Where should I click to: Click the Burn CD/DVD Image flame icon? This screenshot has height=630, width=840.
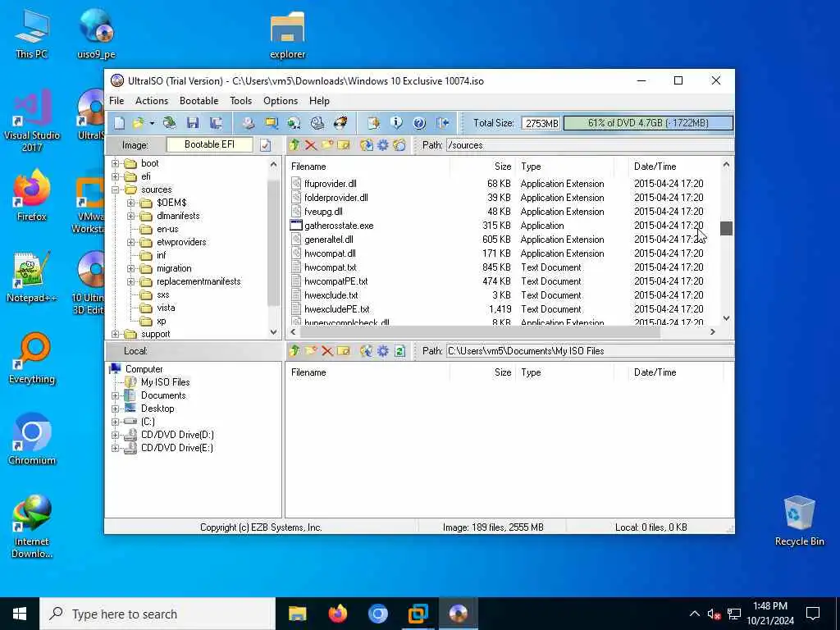[340, 123]
